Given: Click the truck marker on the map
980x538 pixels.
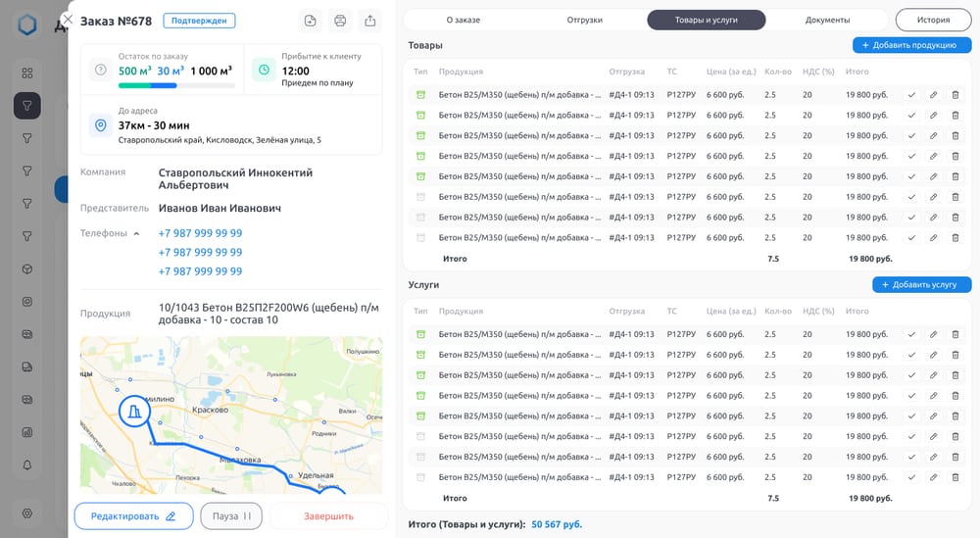Looking at the screenshot, I should click(134, 412).
